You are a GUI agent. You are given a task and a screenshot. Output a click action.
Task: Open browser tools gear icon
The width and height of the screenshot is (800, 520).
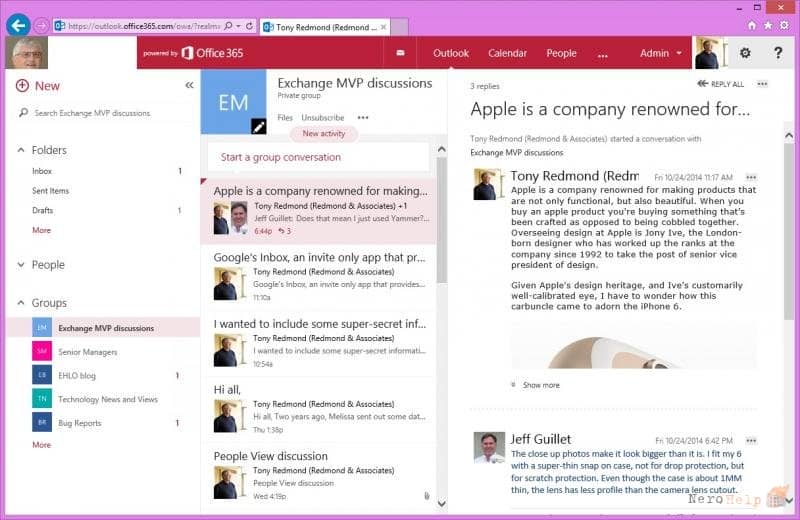point(784,25)
